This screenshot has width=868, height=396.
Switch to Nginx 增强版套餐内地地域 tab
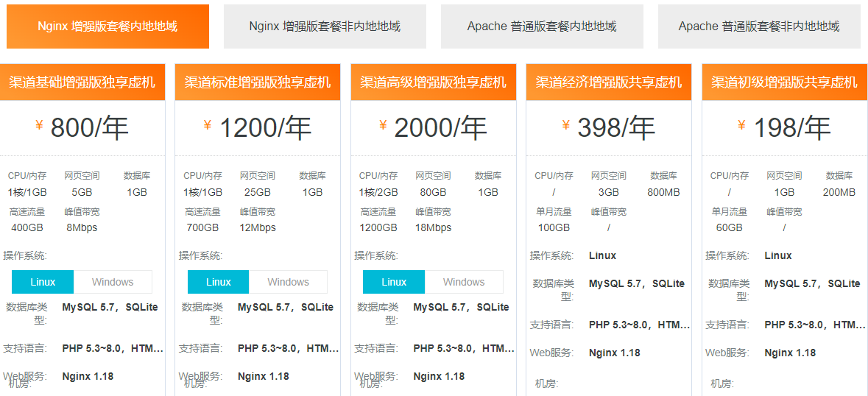pos(107,26)
